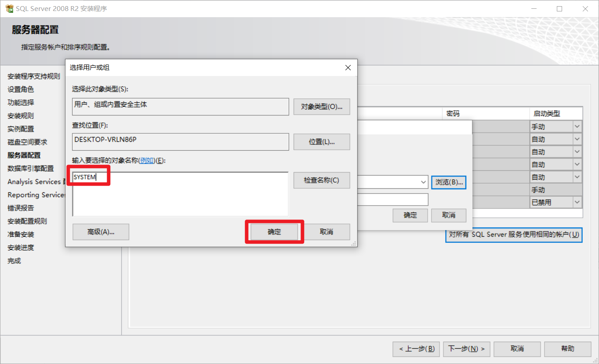Click the SQL Server installer title bar icon
The image size is (599, 364).
(9, 8)
